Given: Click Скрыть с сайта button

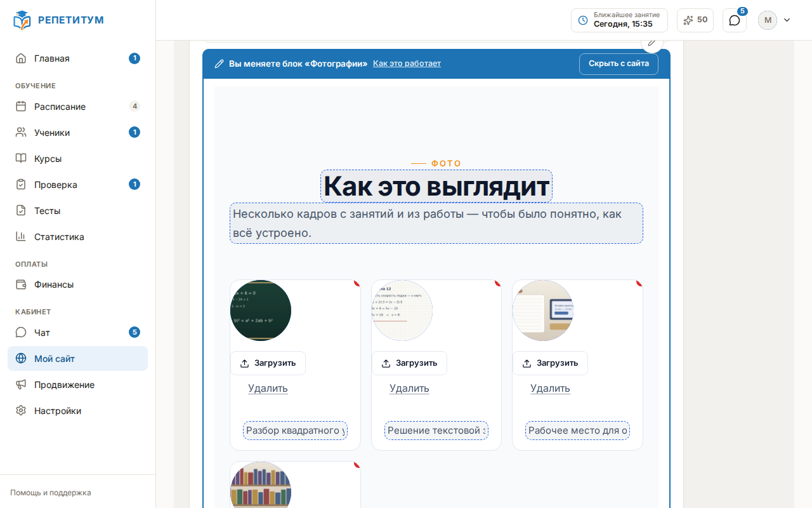Looking at the screenshot, I should (x=619, y=63).
